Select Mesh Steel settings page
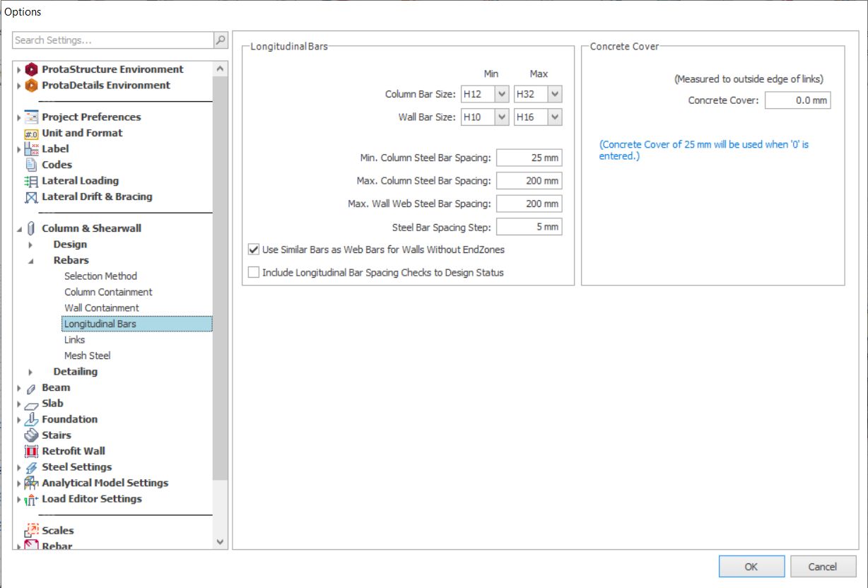868x588 pixels. click(87, 355)
